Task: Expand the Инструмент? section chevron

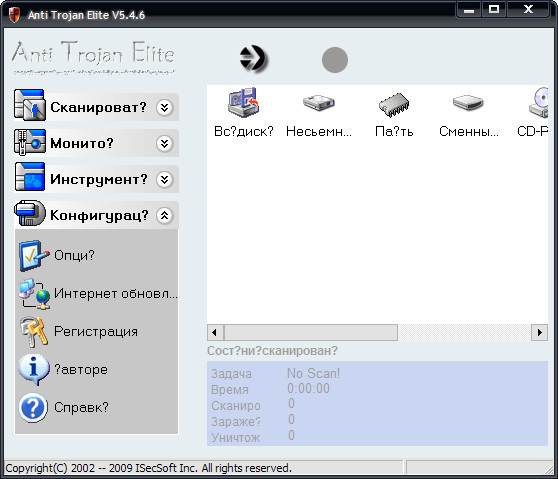Action: pyautogui.click(x=164, y=179)
